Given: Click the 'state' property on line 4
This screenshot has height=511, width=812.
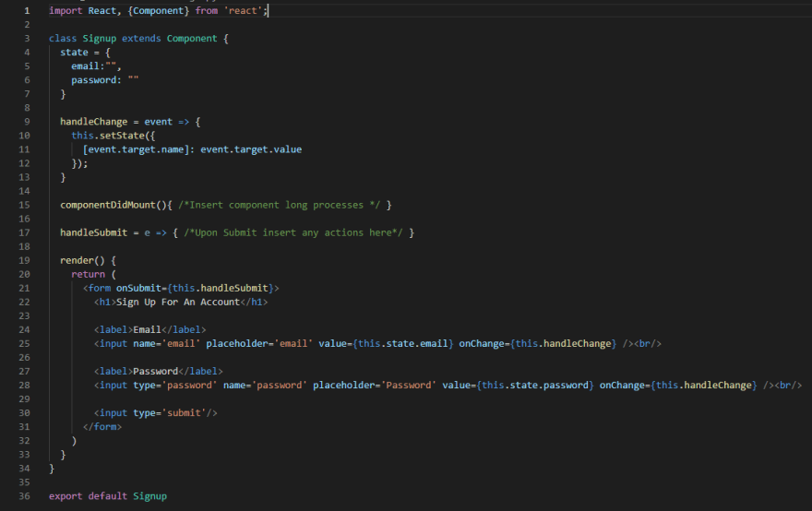Looking at the screenshot, I should point(74,53).
